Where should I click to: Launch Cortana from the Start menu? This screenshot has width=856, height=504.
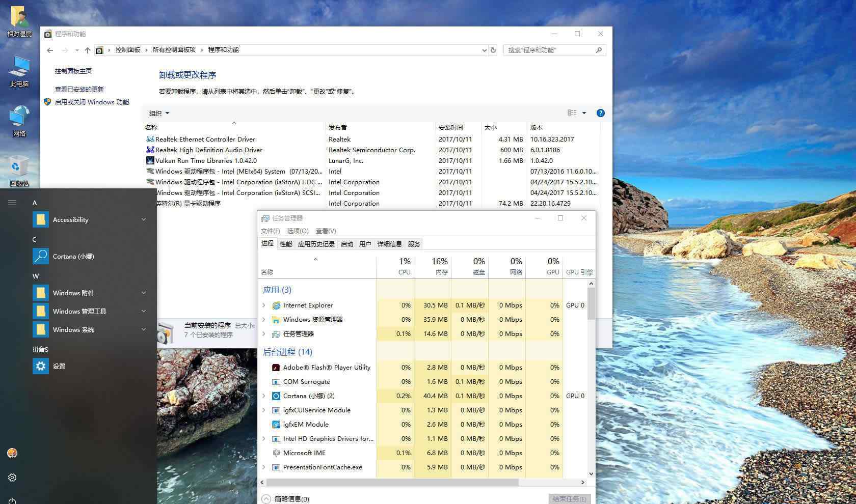tap(90, 256)
